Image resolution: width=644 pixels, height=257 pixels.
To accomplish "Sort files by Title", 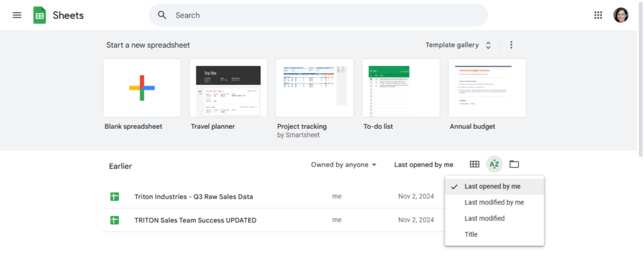I will click(471, 234).
